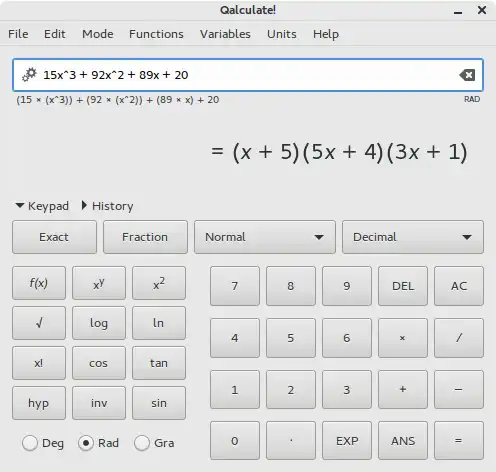Viewport: 496px width, 472px height.
Task: Click the 7 key
Action: [x=235, y=286]
